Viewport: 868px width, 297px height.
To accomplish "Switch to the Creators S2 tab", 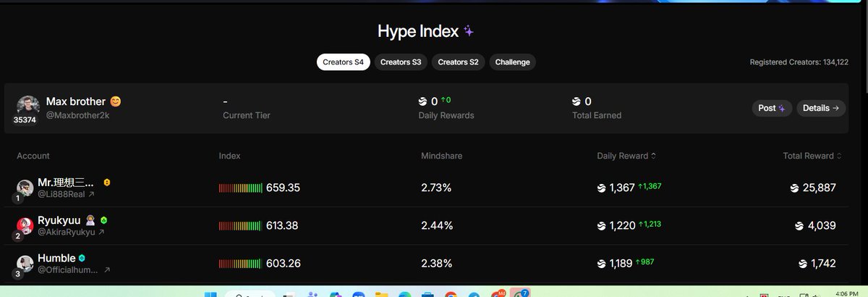I will [x=459, y=62].
